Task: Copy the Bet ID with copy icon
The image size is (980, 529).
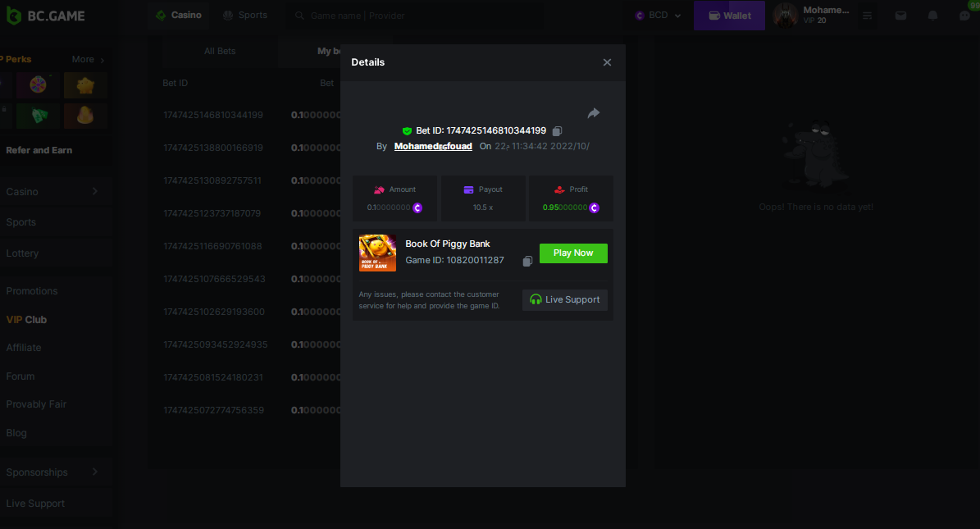Action: [557, 131]
